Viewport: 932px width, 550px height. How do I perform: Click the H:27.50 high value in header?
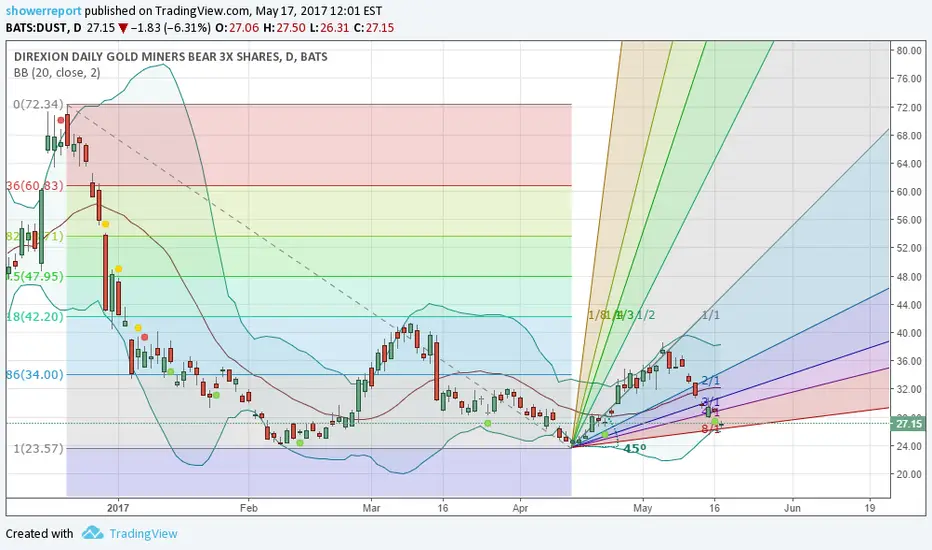[284, 28]
